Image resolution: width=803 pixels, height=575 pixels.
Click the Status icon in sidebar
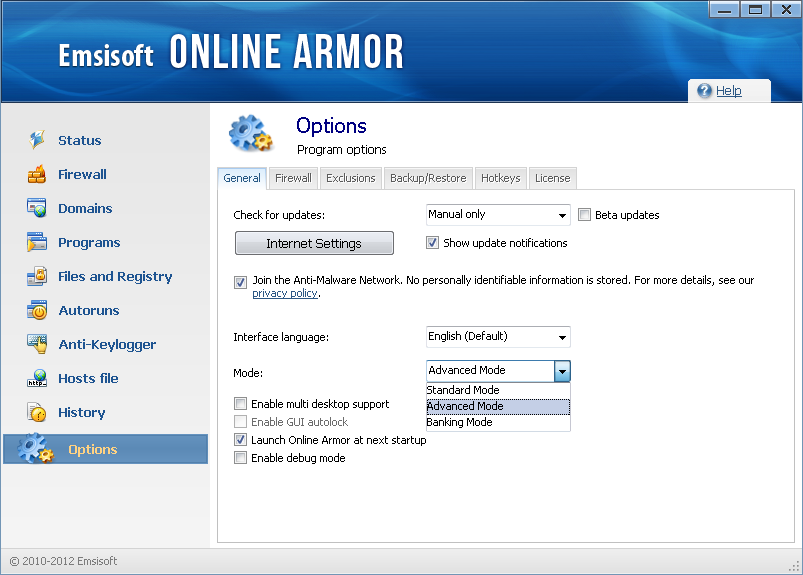(x=37, y=140)
